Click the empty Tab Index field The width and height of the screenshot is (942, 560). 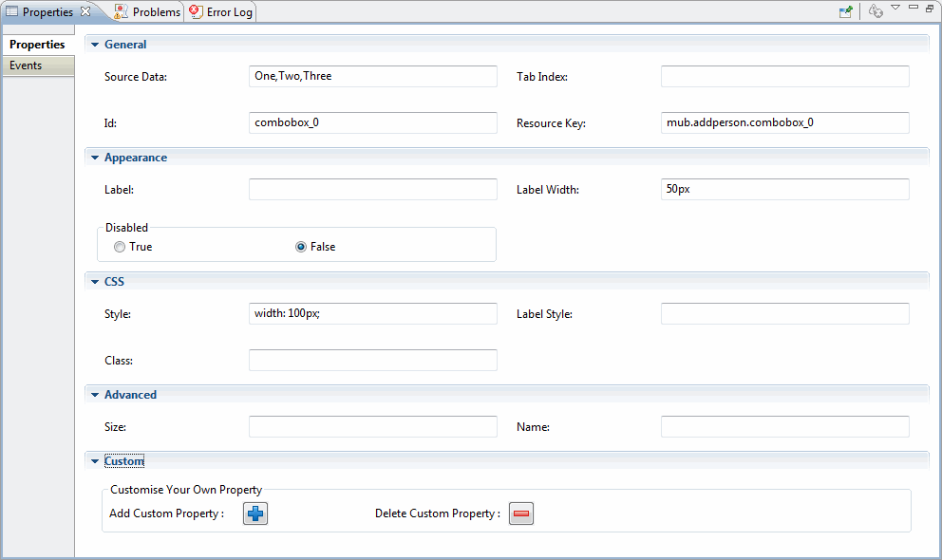(x=785, y=76)
